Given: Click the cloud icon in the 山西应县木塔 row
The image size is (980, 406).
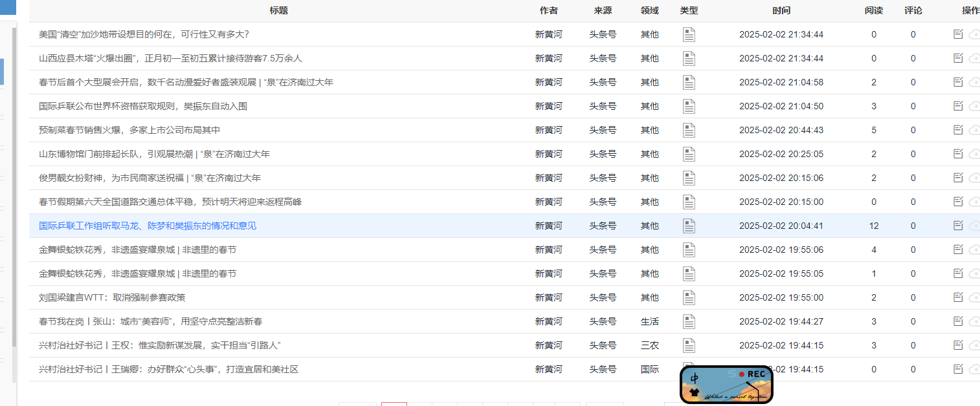Looking at the screenshot, I should 975,58.
